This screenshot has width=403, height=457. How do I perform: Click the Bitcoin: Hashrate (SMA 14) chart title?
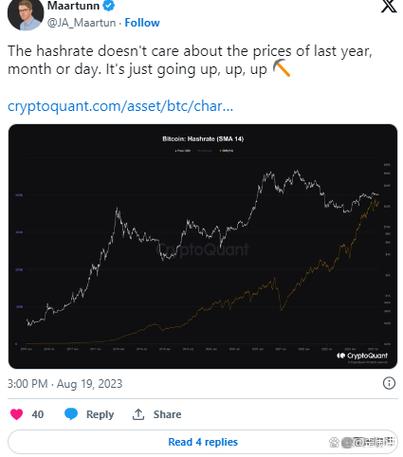203,139
